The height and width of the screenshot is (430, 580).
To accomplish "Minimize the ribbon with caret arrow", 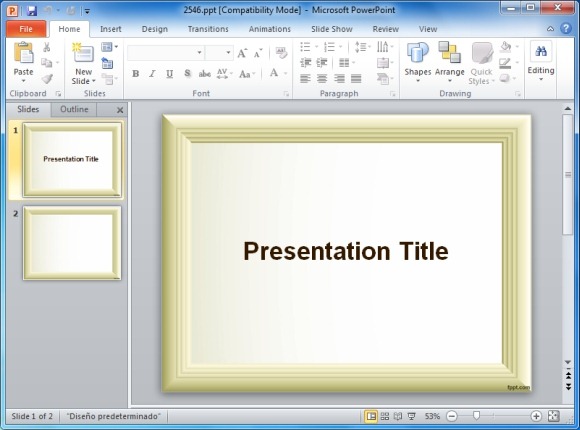I will (550, 29).
